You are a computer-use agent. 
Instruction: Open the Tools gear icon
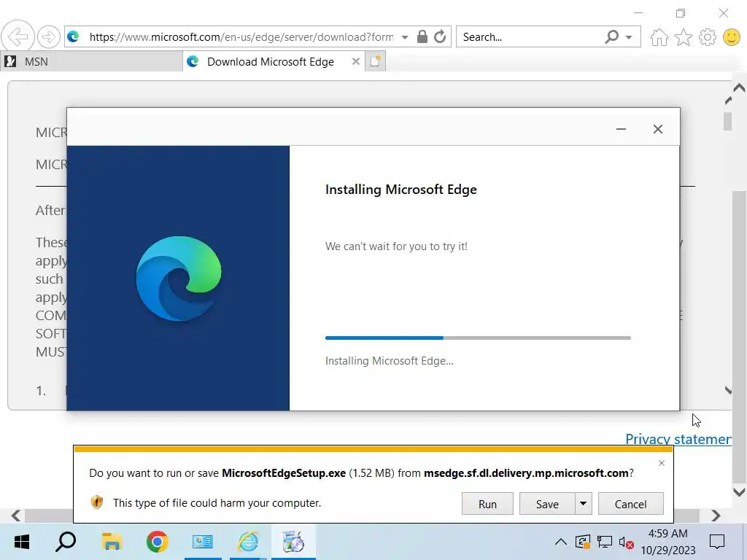708,37
